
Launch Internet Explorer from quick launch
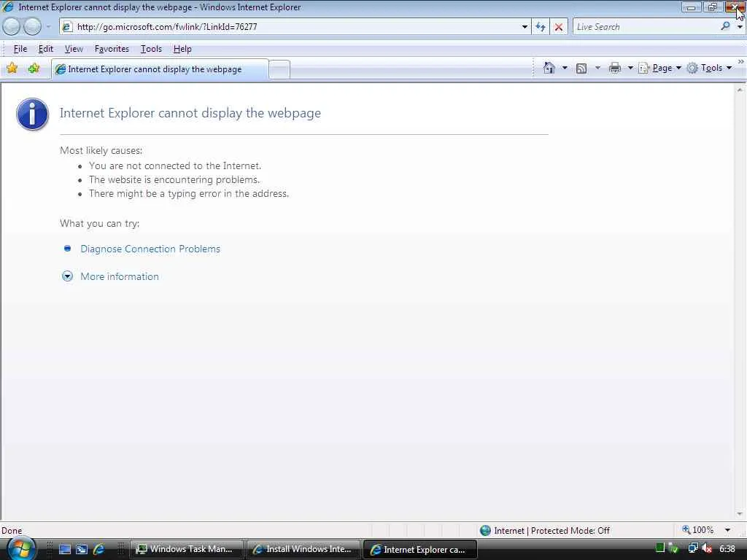98,549
